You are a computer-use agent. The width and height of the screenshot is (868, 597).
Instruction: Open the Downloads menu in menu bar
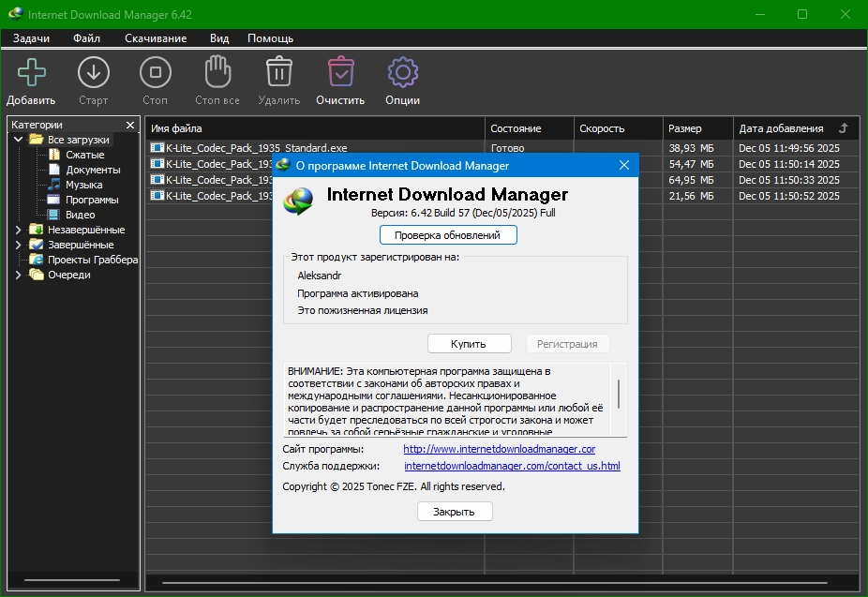[x=156, y=38]
